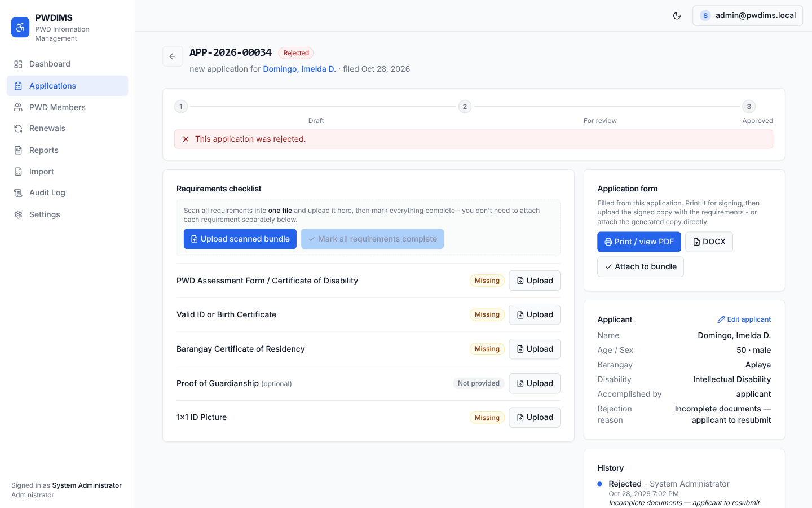Click the Upload scanned bundle button
This screenshot has height=508, width=812.
pyautogui.click(x=240, y=239)
